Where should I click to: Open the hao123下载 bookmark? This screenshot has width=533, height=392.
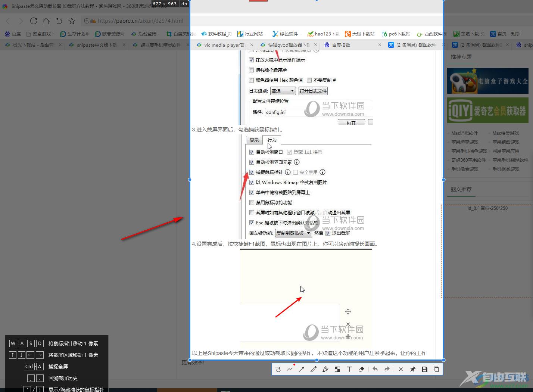[323, 34]
